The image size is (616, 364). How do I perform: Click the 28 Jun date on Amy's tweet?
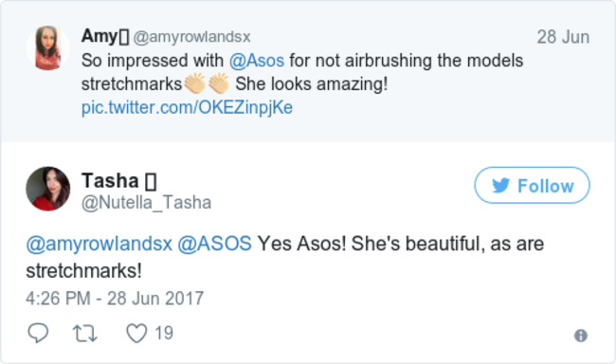pyautogui.click(x=563, y=37)
